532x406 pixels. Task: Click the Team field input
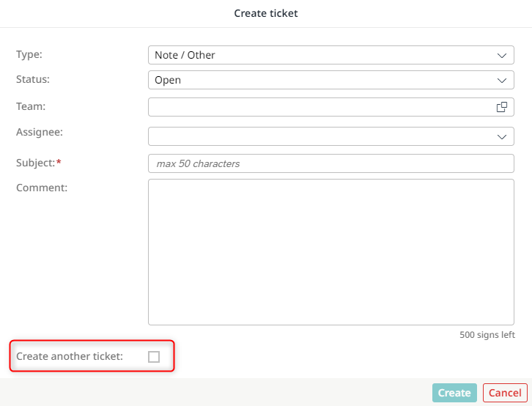point(330,107)
